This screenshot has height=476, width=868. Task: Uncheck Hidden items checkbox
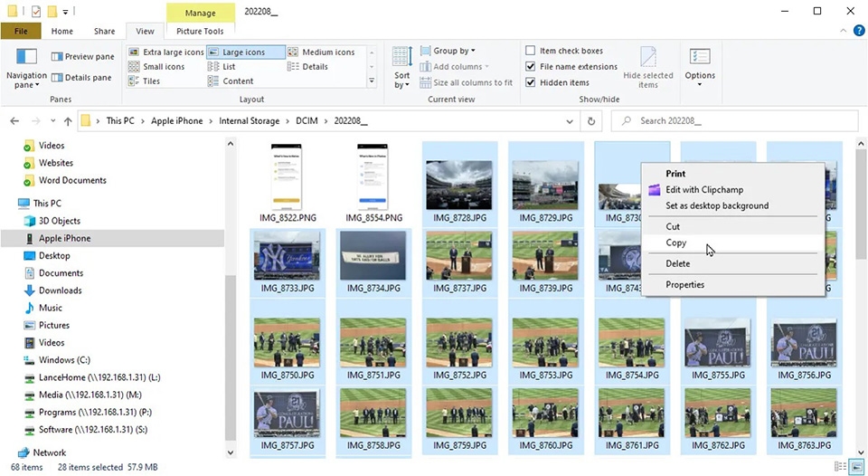(x=531, y=82)
